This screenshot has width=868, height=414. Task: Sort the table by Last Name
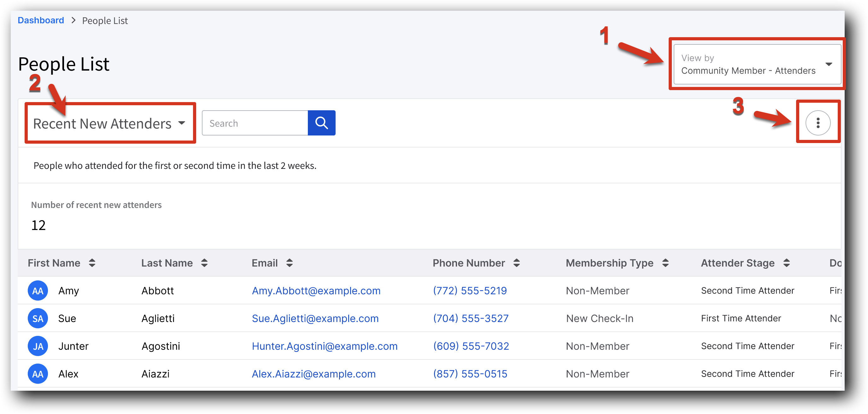tap(204, 263)
